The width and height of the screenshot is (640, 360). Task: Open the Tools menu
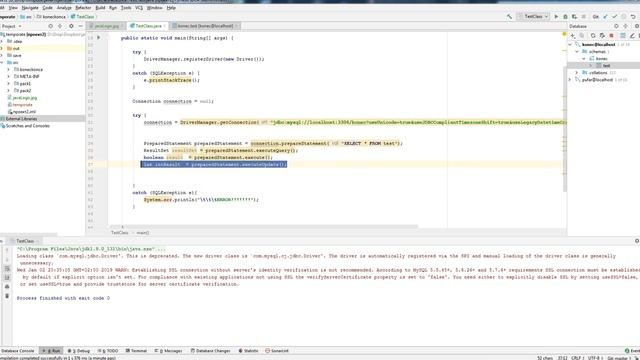click(126, 8)
